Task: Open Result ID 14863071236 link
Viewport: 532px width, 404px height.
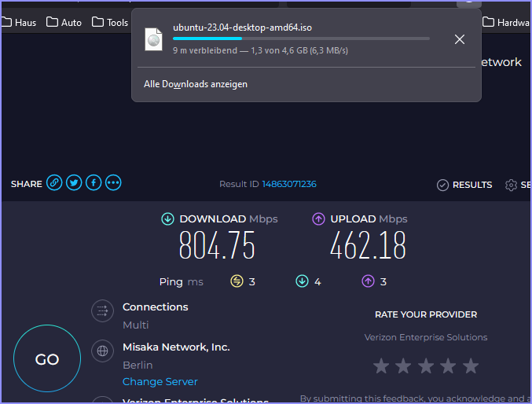Action: [x=289, y=184]
